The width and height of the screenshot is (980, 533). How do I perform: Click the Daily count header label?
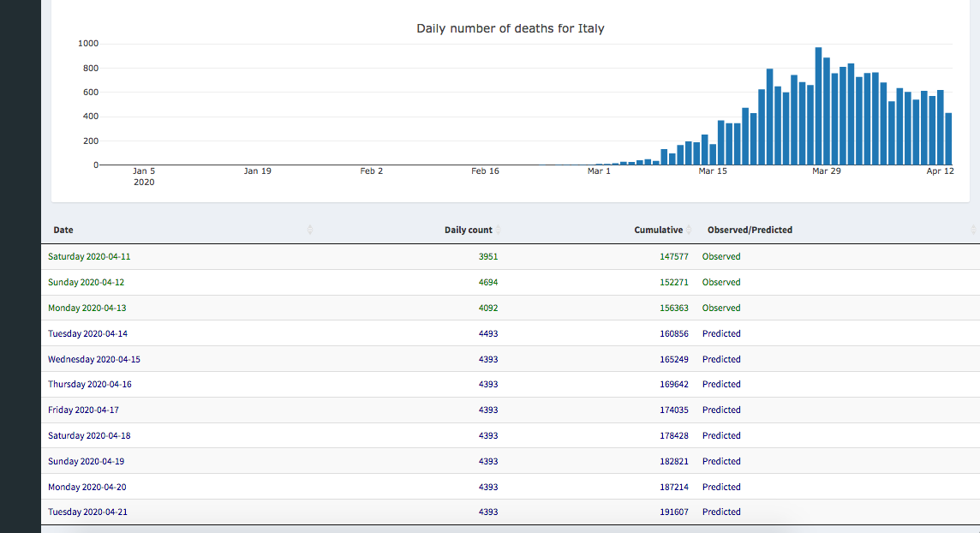point(468,230)
